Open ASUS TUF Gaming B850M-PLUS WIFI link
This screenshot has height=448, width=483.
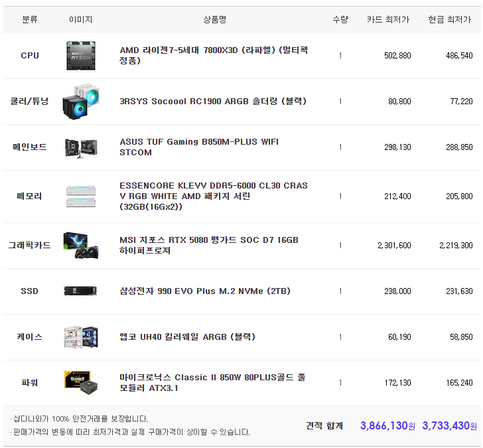click(199, 147)
